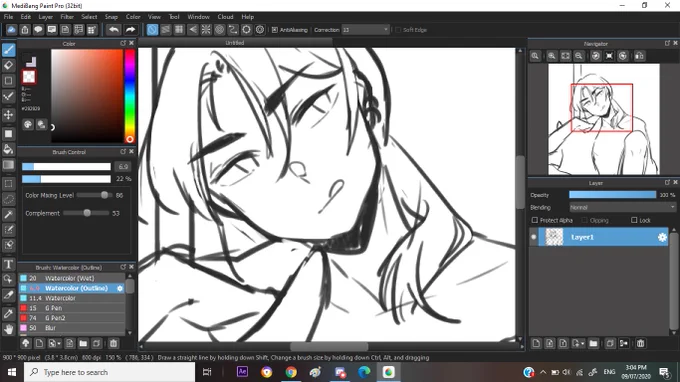This screenshot has width=680, height=382.
Task: Select the Hand tool
Action: [x=9, y=330]
